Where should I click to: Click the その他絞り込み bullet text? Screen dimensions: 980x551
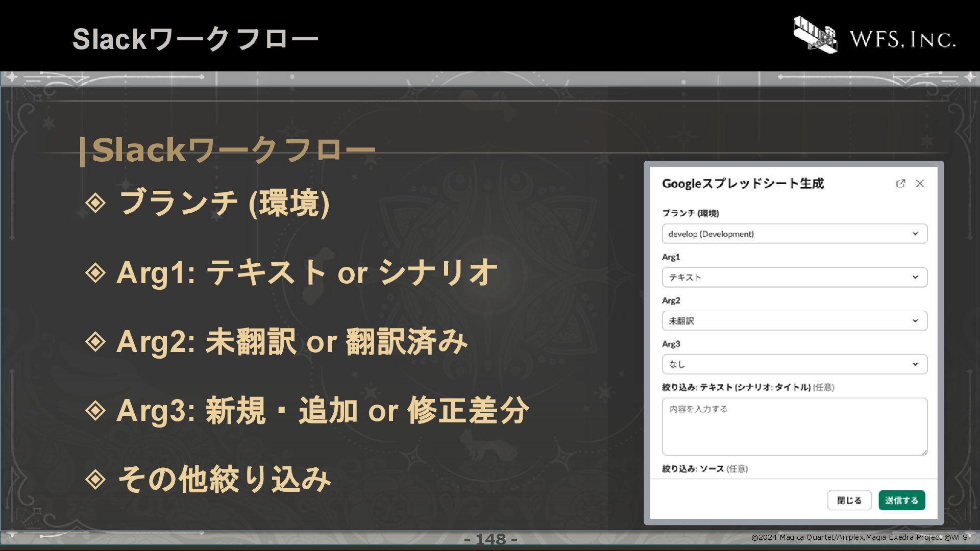[224, 479]
